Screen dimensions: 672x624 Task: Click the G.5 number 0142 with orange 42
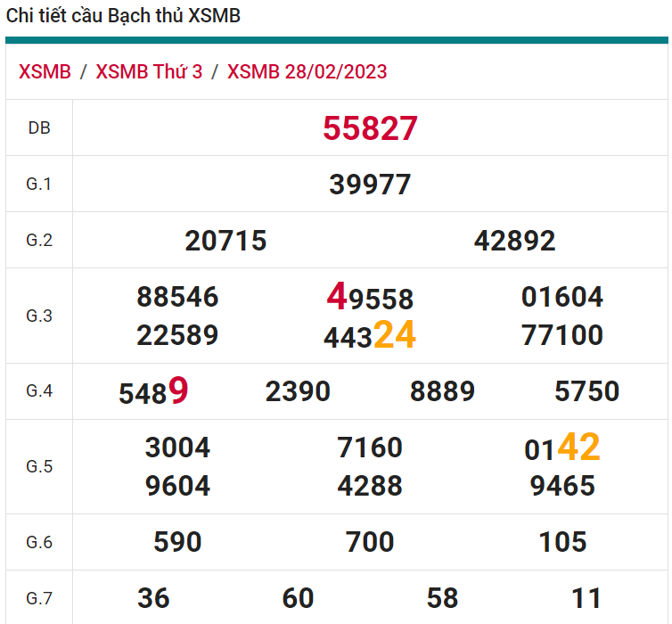point(562,448)
